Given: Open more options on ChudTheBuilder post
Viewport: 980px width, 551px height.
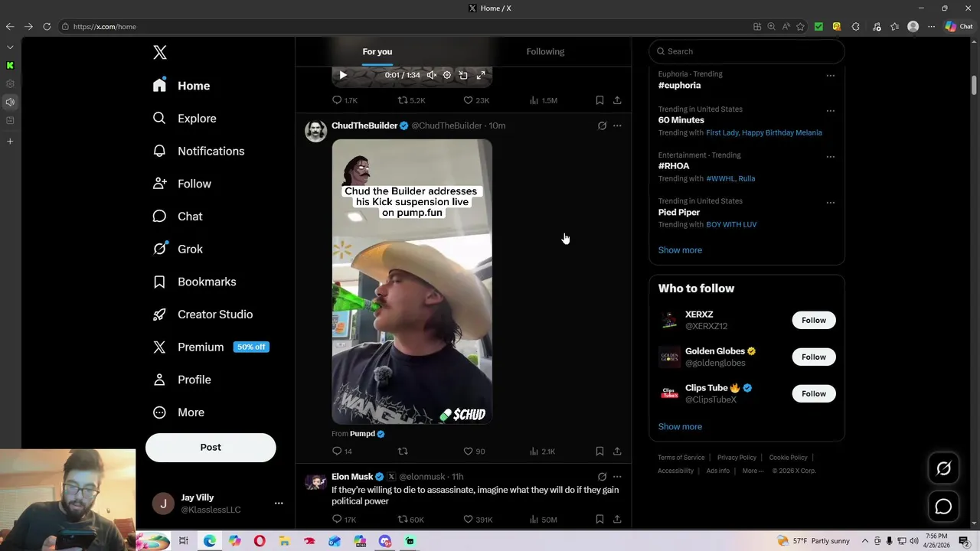Looking at the screenshot, I should [617, 126].
